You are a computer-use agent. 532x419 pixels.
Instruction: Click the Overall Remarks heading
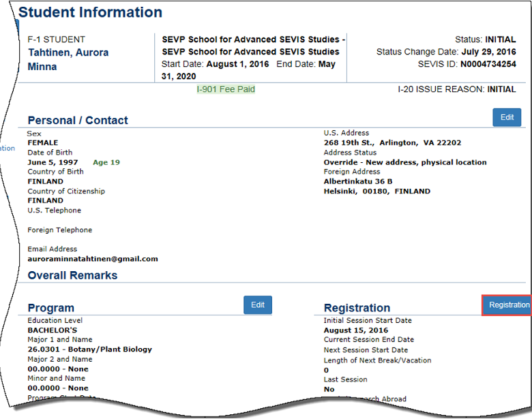pos(72,275)
